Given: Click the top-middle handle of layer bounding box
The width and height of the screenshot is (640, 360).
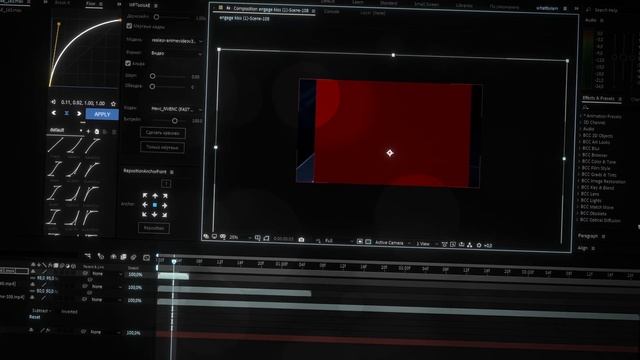Looking at the screenshot, I should point(393,55).
